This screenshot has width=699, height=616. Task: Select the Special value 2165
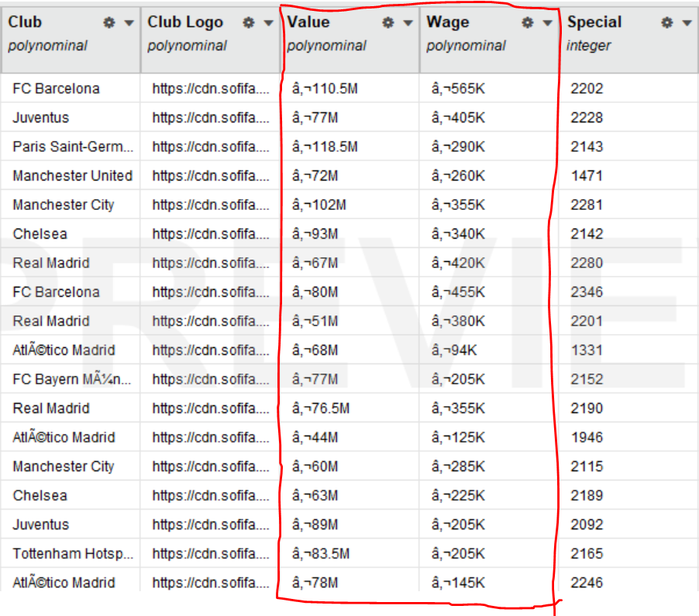click(x=587, y=553)
